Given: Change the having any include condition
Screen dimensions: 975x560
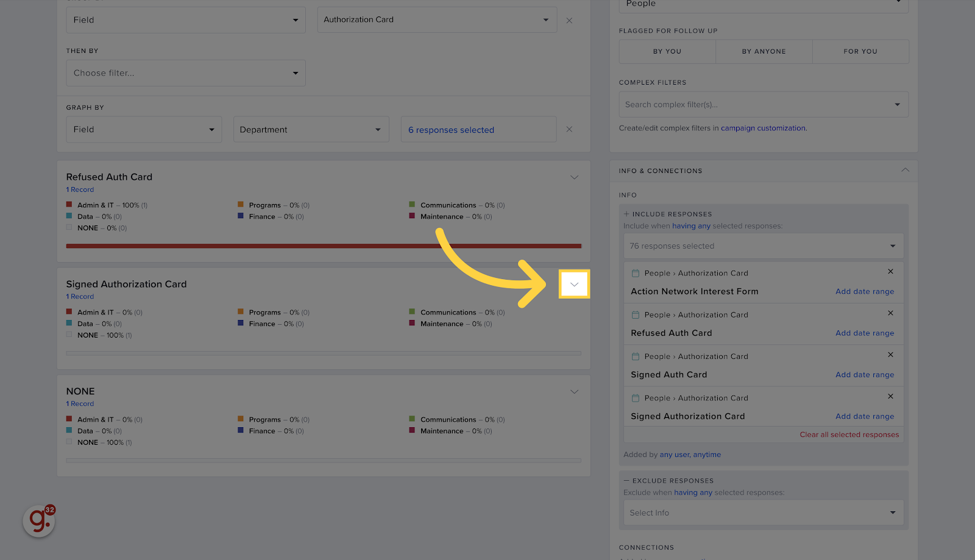Looking at the screenshot, I should pos(691,226).
